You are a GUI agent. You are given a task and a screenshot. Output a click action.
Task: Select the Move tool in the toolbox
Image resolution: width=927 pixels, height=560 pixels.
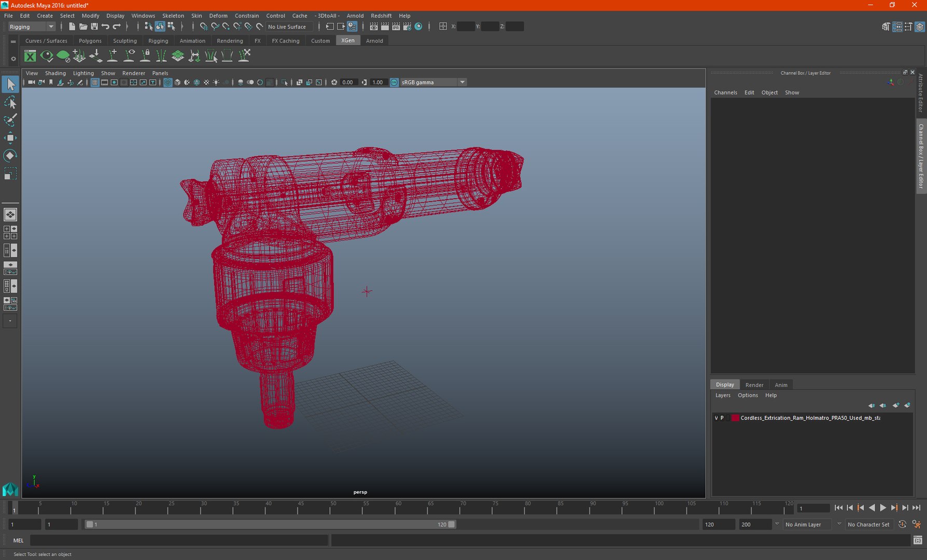pyautogui.click(x=10, y=138)
